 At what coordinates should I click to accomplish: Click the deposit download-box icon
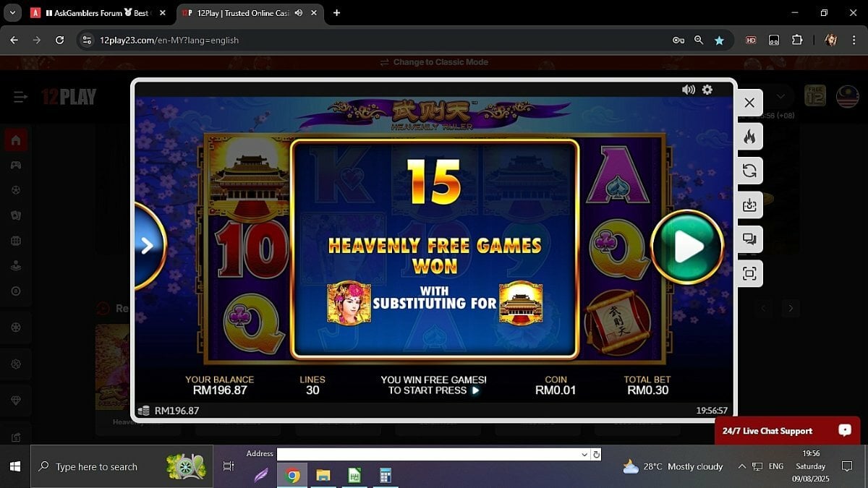pos(749,205)
